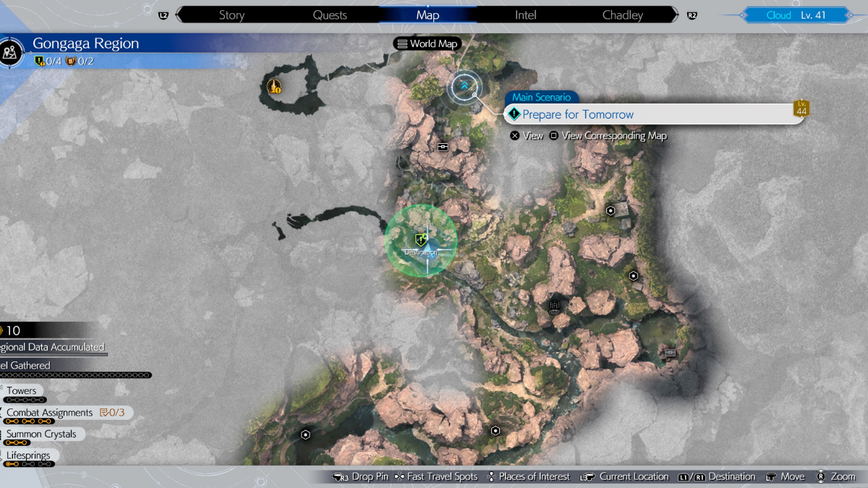Image resolution: width=868 pixels, height=488 pixels.
Task: Expand the Combat Assignments category
Action: (51, 413)
